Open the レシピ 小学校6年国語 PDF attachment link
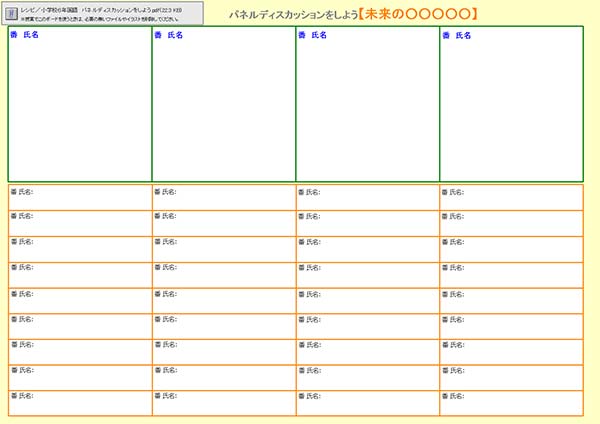Screen dimensions: 600x424 [x=101, y=10]
